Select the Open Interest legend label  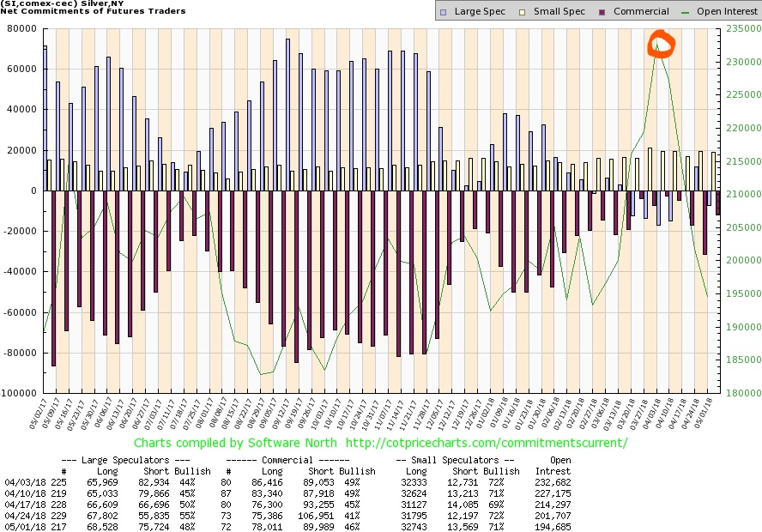(723, 11)
